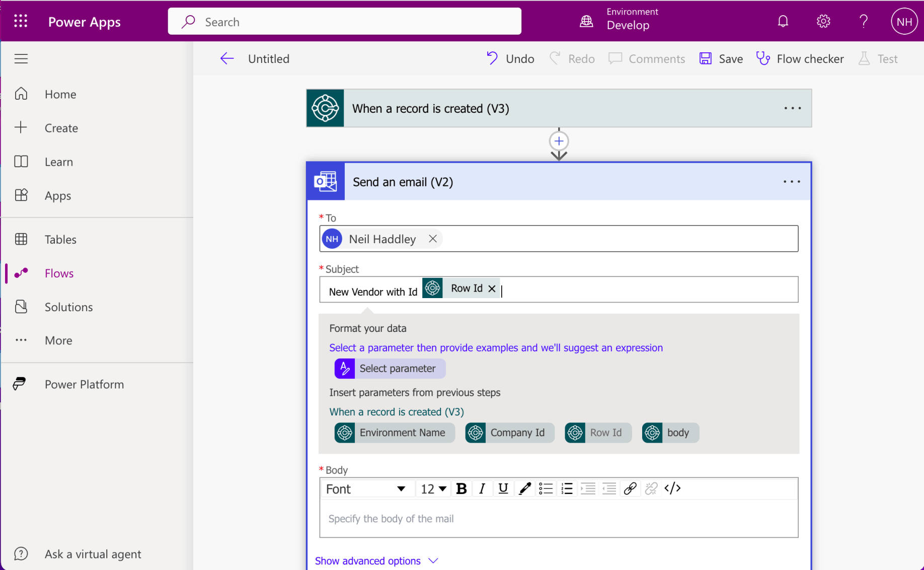
Task: Collapse the left navigation hamburger menu
Action: [21, 58]
